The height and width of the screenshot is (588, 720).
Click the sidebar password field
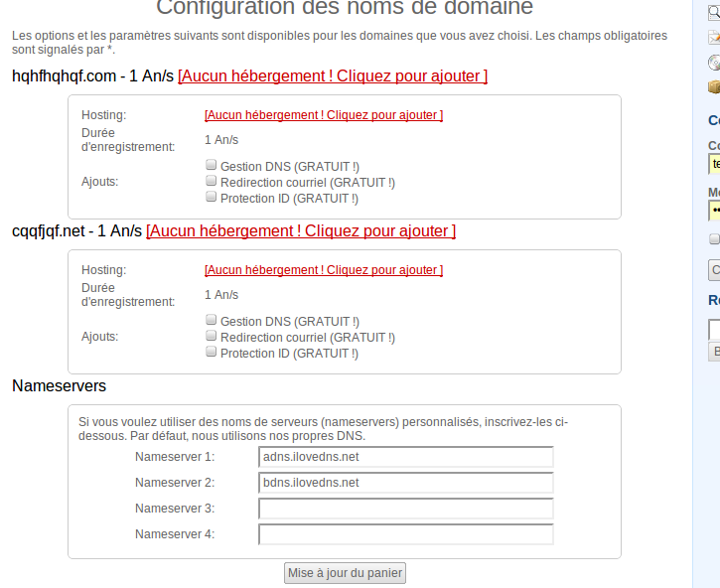(714, 211)
